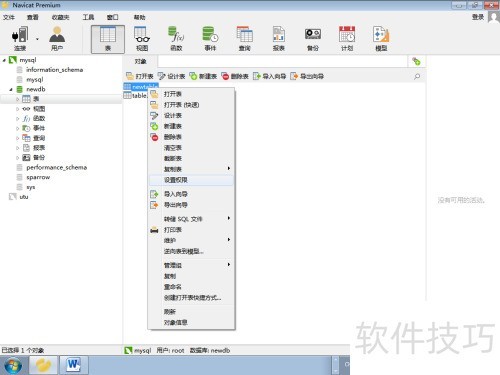Choose 打印表 from the context menu
This screenshot has height=375, width=500.
coord(191,230)
